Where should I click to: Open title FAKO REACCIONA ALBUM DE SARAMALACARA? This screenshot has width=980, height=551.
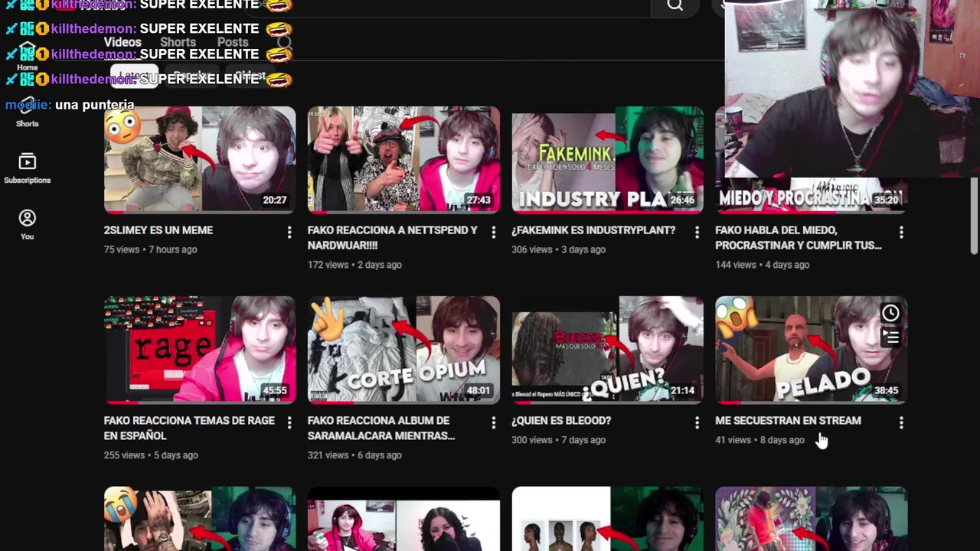381,428
